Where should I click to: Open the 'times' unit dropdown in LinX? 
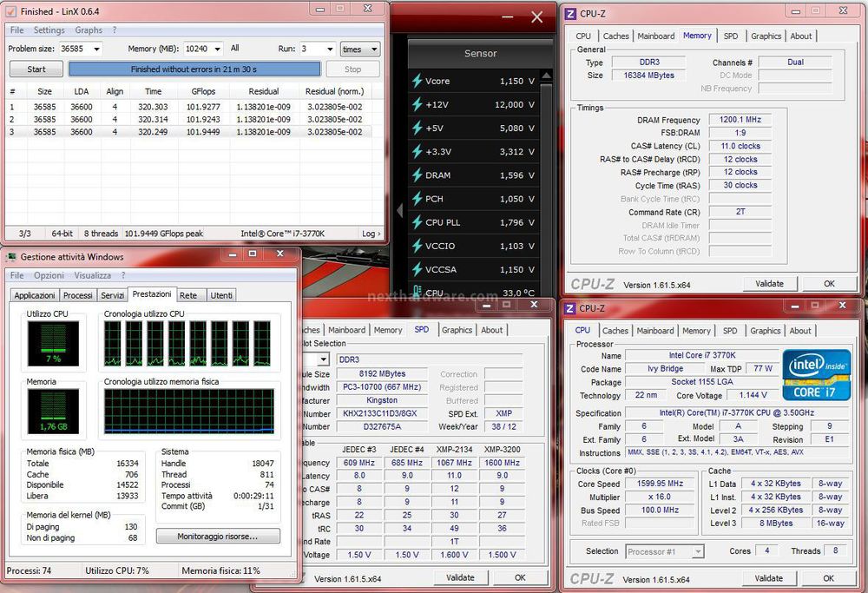[360, 49]
